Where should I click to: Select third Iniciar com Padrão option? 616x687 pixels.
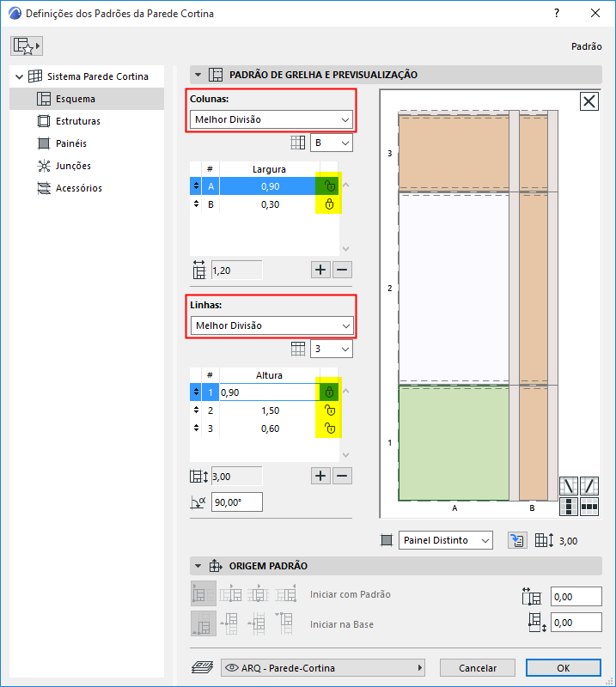pos(259,593)
